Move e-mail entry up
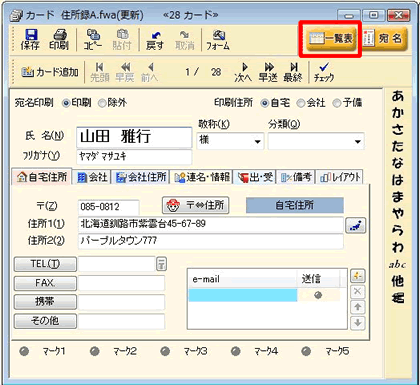This screenshot has width=420, height=385. (x=358, y=307)
